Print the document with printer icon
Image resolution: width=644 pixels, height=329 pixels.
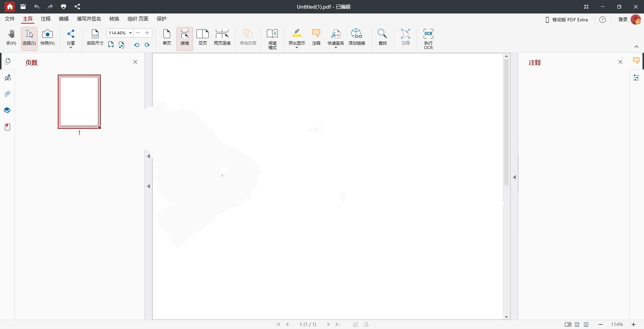pyautogui.click(x=63, y=6)
